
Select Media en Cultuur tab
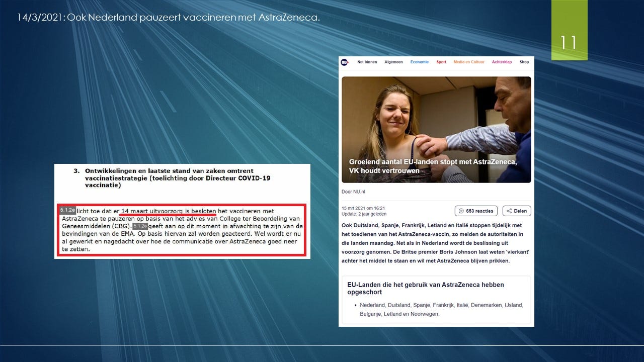[x=469, y=62]
